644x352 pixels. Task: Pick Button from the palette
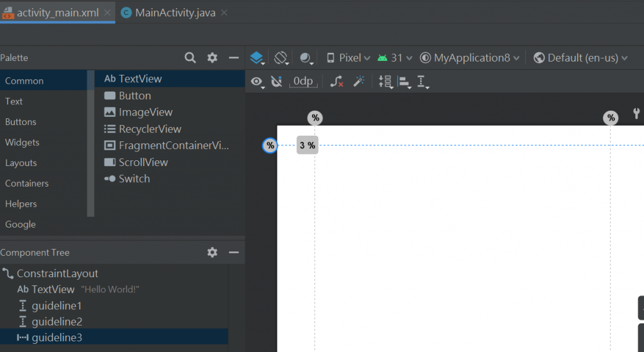(170, 96)
